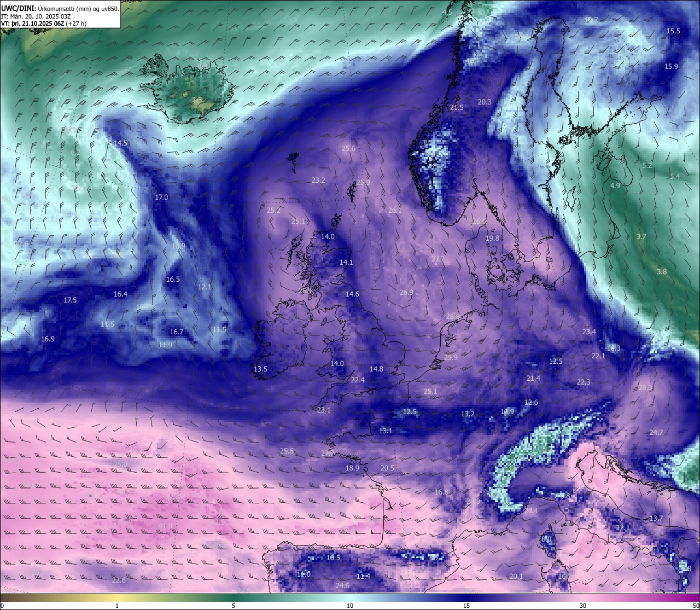This screenshot has height=610, width=700.
Task: Click the 15.5 value in the top right
Action: point(673,31)
